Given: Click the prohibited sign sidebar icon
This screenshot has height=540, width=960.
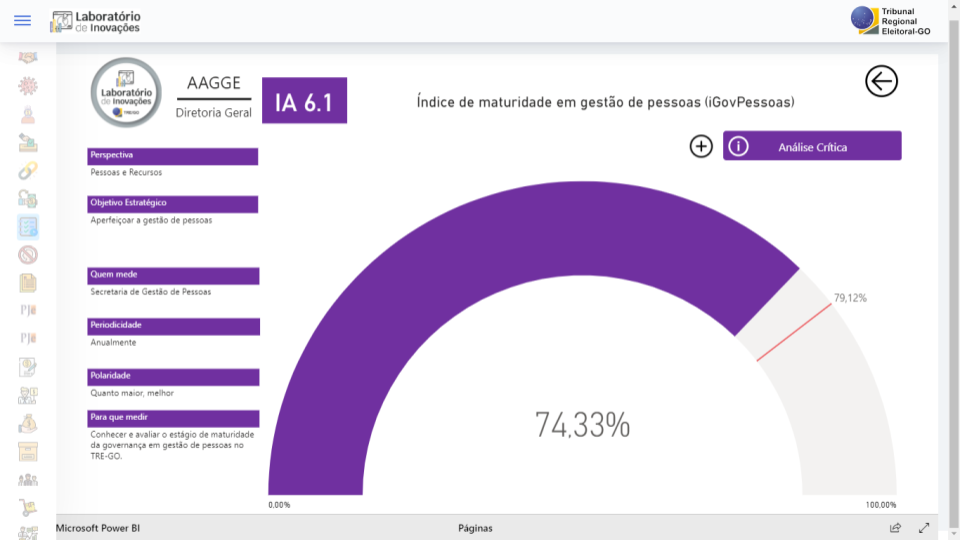Looking at the screenshot, I should pos(28,255).
